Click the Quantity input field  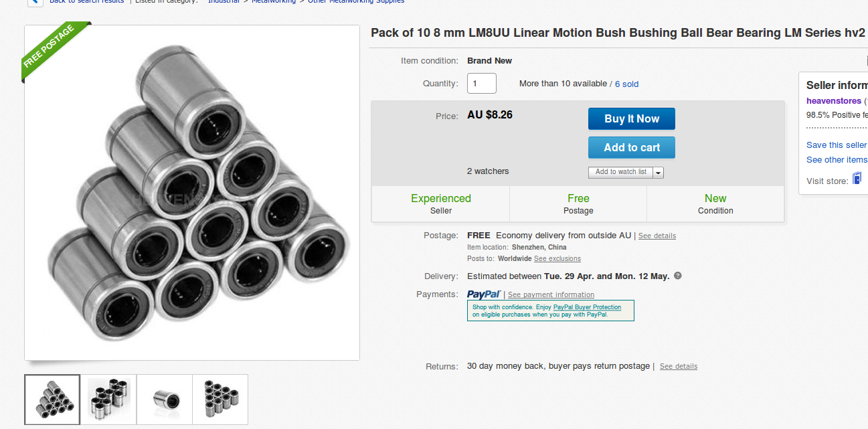(481, 84)
